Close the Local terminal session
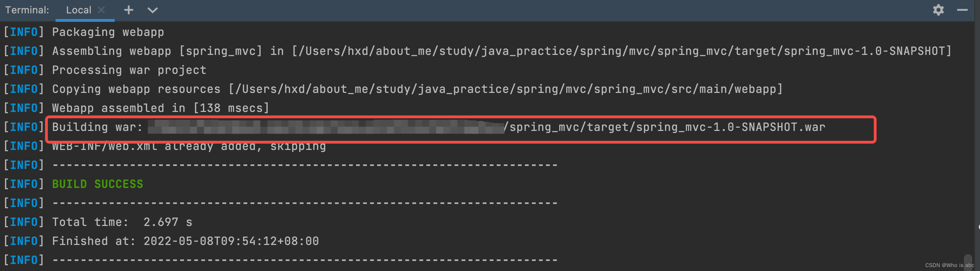 click(x=101, y=10)
